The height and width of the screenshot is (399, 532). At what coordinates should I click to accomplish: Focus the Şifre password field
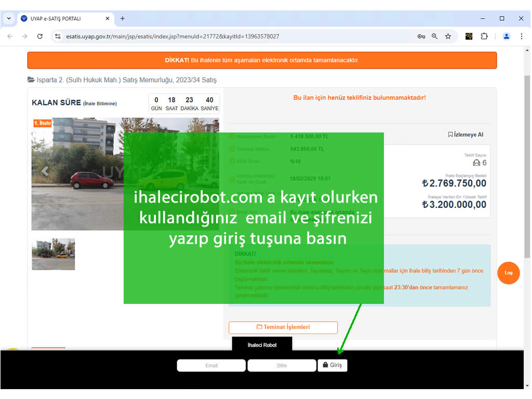(282, 365)
